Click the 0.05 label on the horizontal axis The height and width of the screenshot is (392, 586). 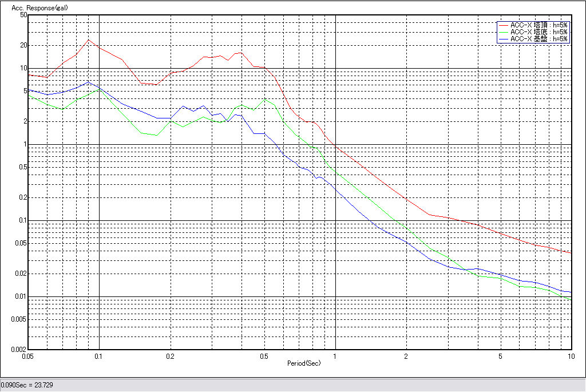[x=29, y=356]
